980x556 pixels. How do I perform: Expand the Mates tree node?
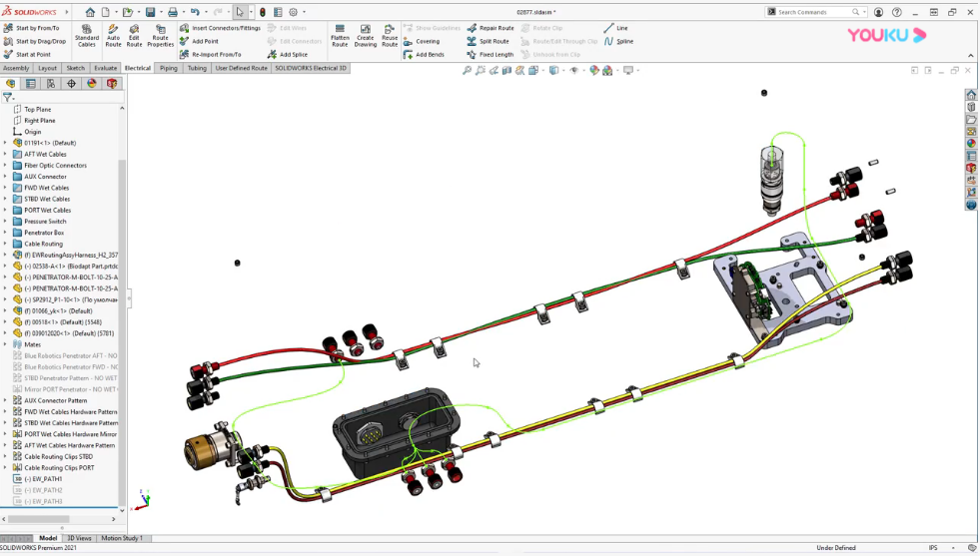point(5,344)
